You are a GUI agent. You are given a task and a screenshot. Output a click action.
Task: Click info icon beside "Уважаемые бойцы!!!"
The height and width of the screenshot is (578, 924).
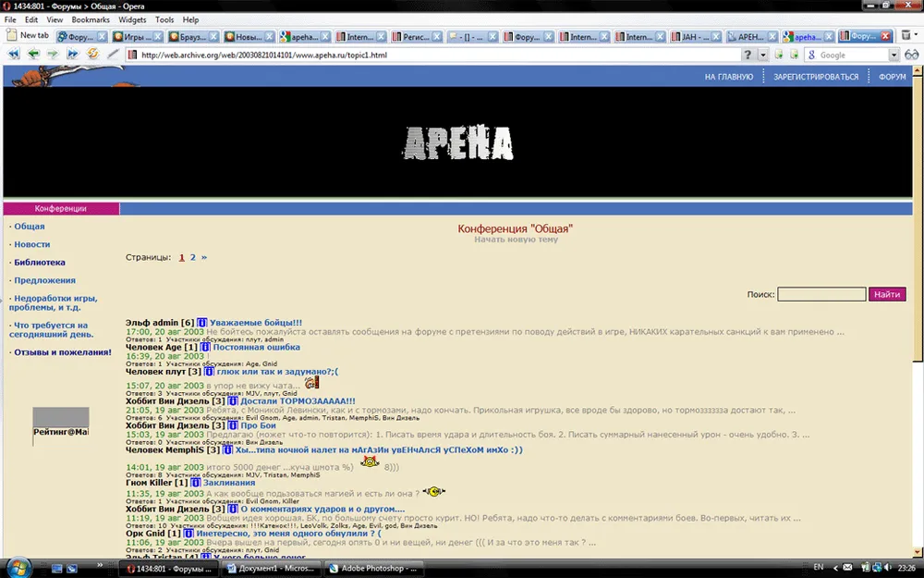pyautogui.click(x=201, y=322)
